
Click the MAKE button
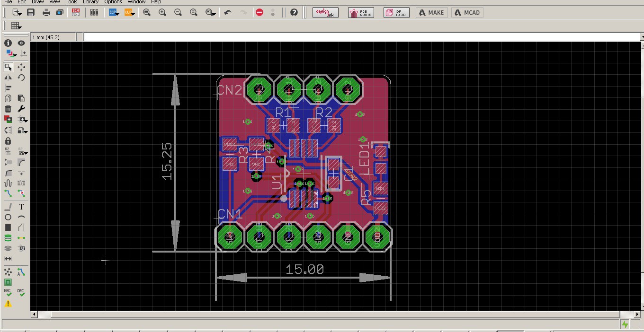[x=432, y=13]
